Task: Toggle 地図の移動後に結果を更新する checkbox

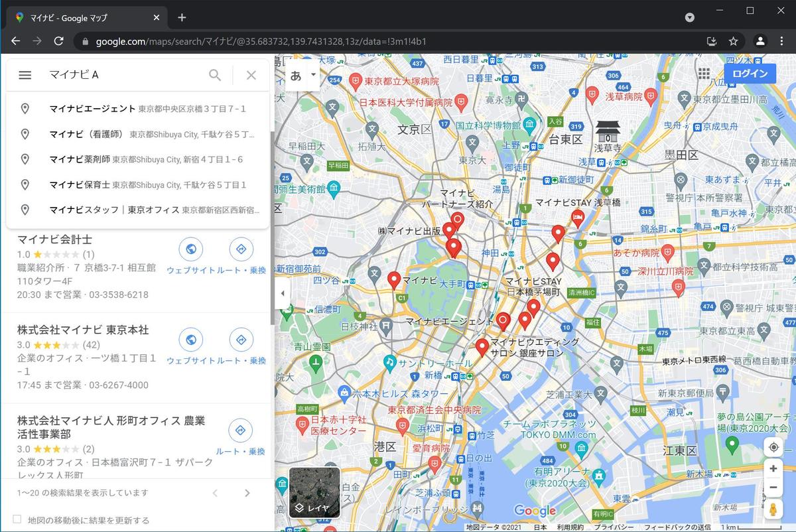Action: pos(17,519)
